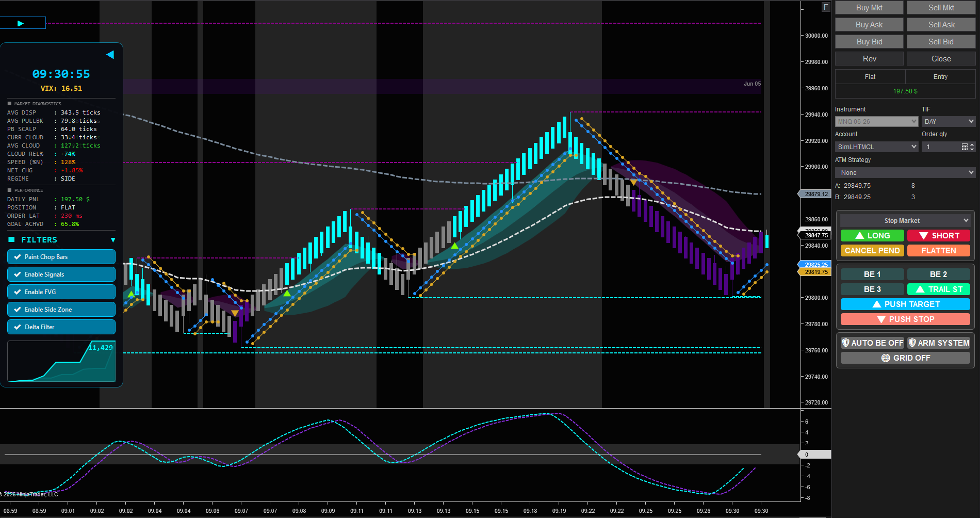Click the PUSH TARGET button
The height and width of the screenshot is (518, 980).
(x=905, y=304)
